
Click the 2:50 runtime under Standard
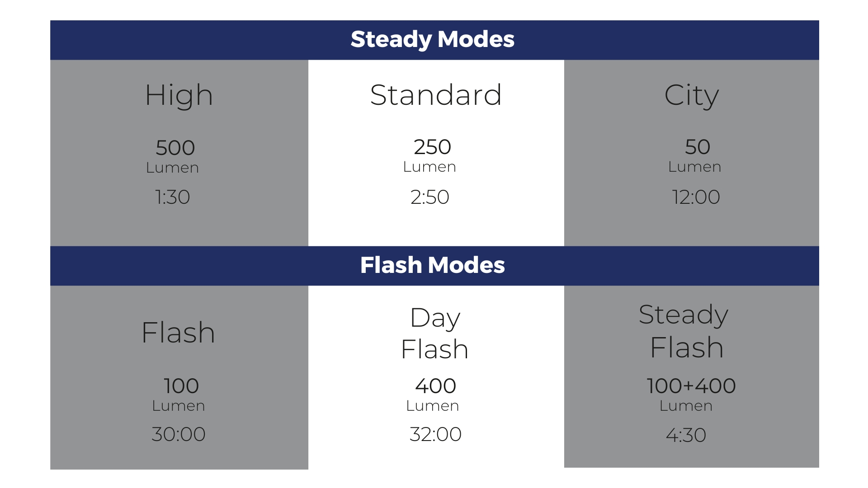(430, 197)
